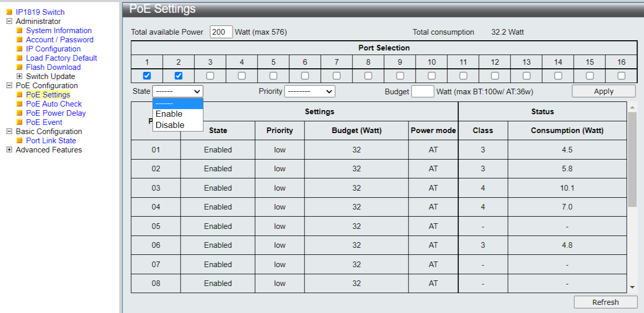Click the orange bullet icon beside Load Factory Default
644x313 pixels.
[x=20, y=58]
